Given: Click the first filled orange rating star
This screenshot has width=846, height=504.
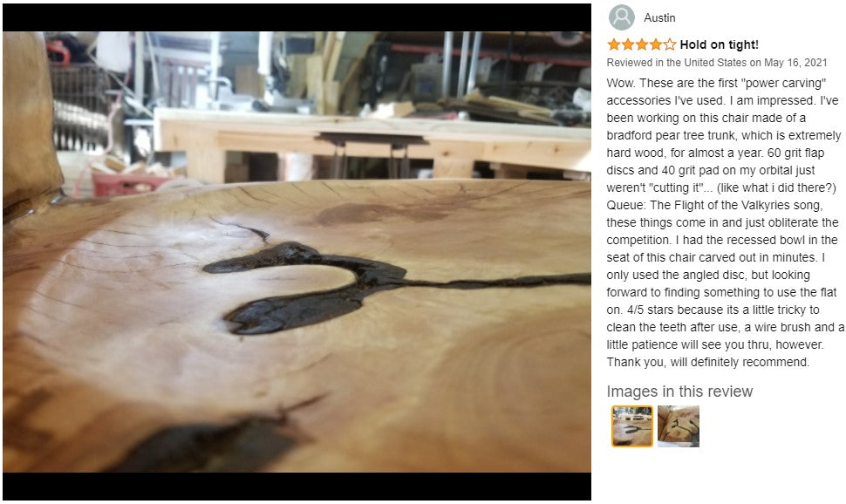Looking at the screenshot, I should (x=613, y=44).
